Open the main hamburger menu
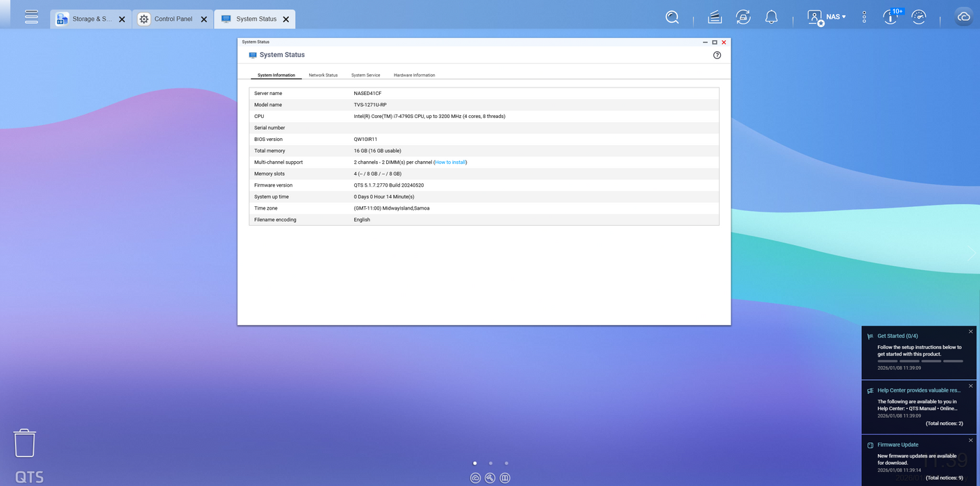980x486 pixels. [x=31, y=17]
